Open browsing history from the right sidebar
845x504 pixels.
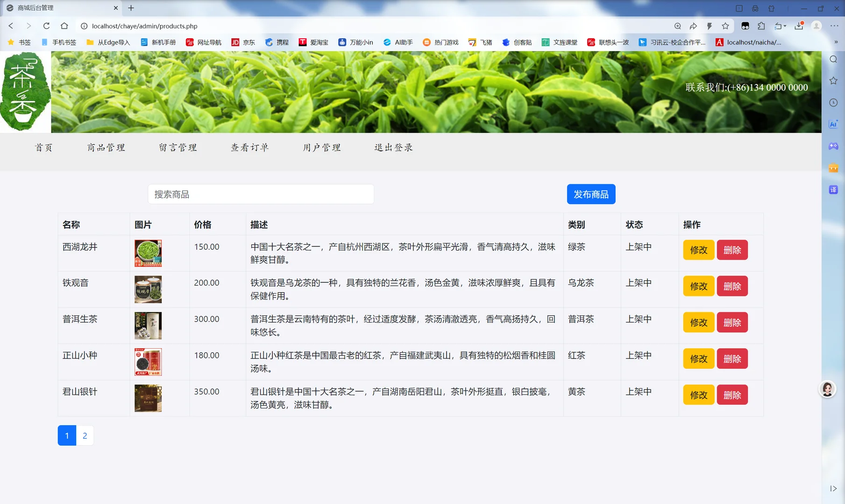(x=833, y=103)
